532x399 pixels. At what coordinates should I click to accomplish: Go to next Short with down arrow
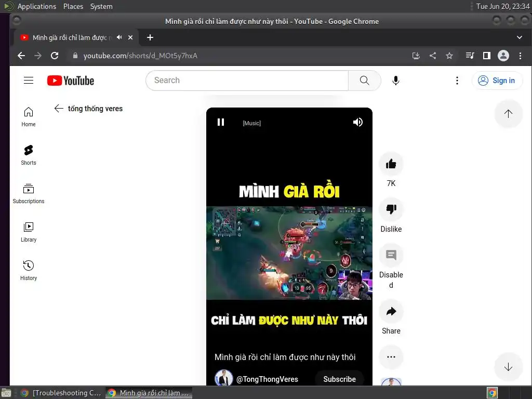(508, 367)
